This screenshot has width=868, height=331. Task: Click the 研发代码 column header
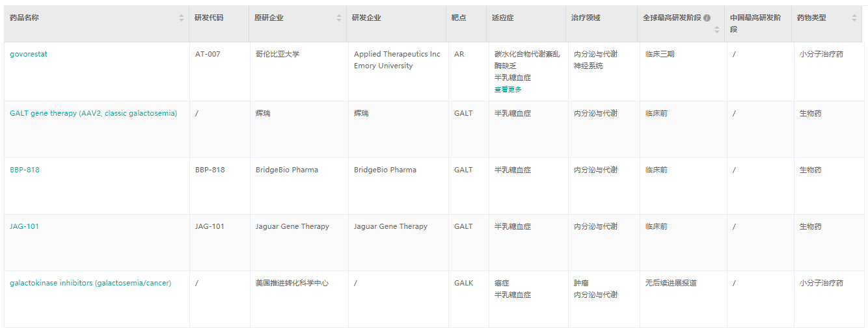point(209,18)
